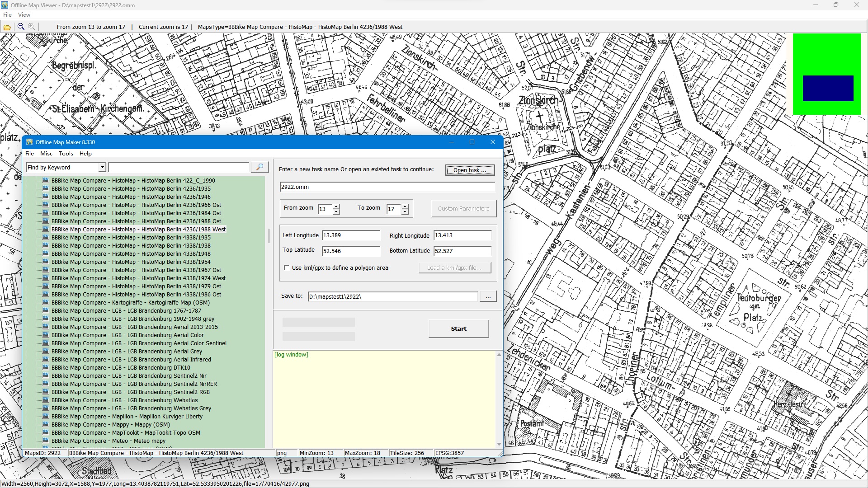Open the File menu in Offline Map Viewer

8,15
